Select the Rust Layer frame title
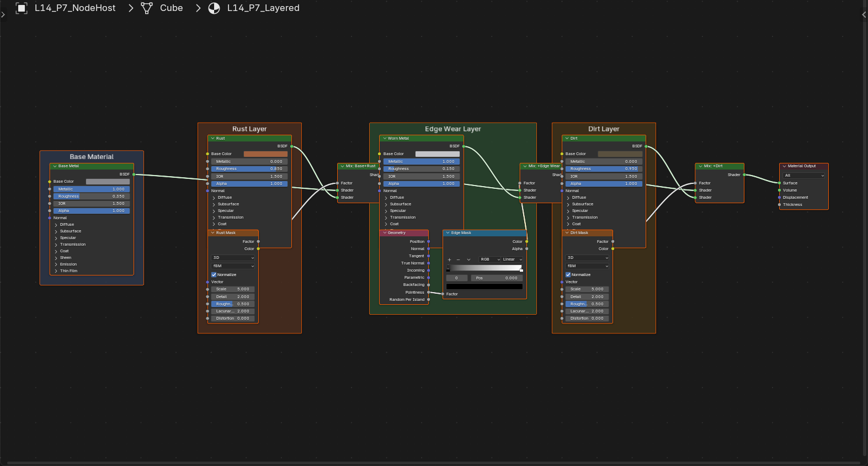 [x=249, y=129]
